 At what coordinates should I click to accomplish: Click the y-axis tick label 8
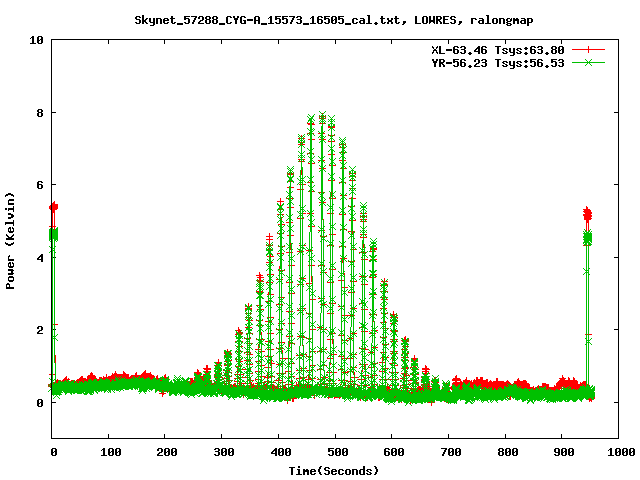coord(40,113)
